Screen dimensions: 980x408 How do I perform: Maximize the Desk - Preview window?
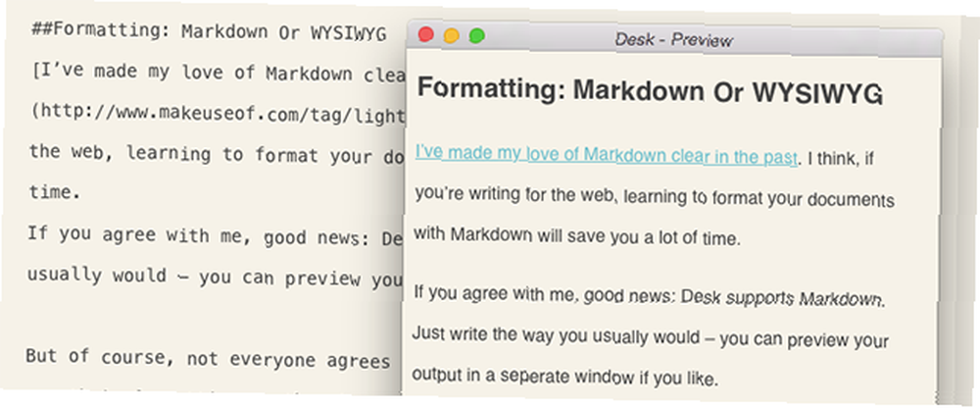[x=477, y=37]
